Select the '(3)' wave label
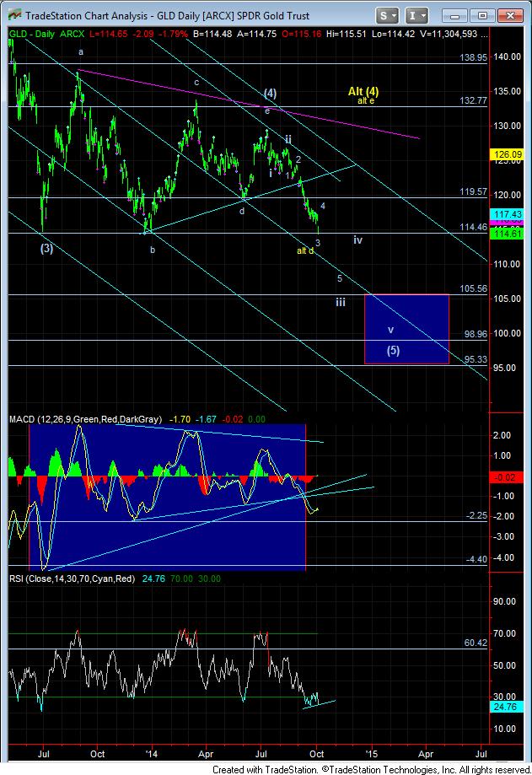The width and height of the screenshot is (532, 775). [46, 248]
